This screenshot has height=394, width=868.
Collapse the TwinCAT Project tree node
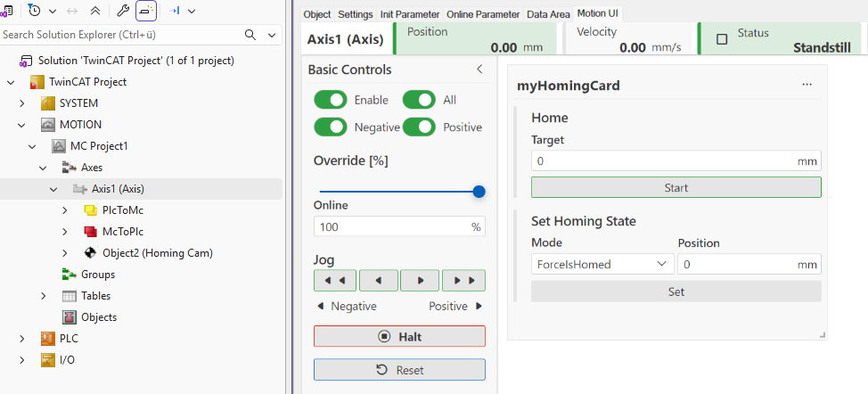11,82
